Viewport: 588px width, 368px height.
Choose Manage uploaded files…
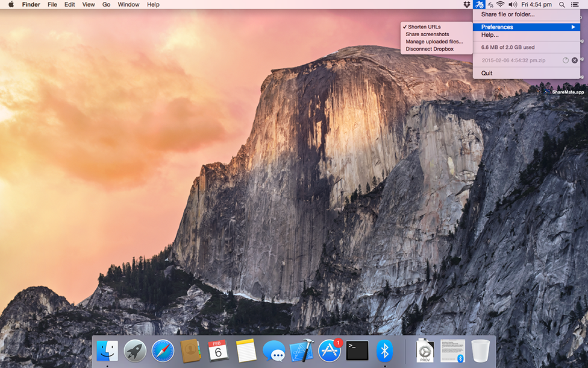(436, 42)
